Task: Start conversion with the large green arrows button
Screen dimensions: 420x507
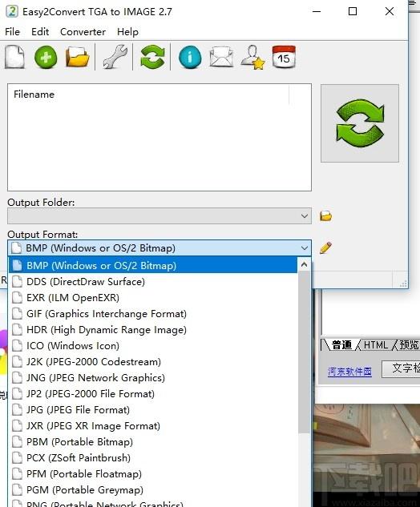Action: click(x=360, y=123)
